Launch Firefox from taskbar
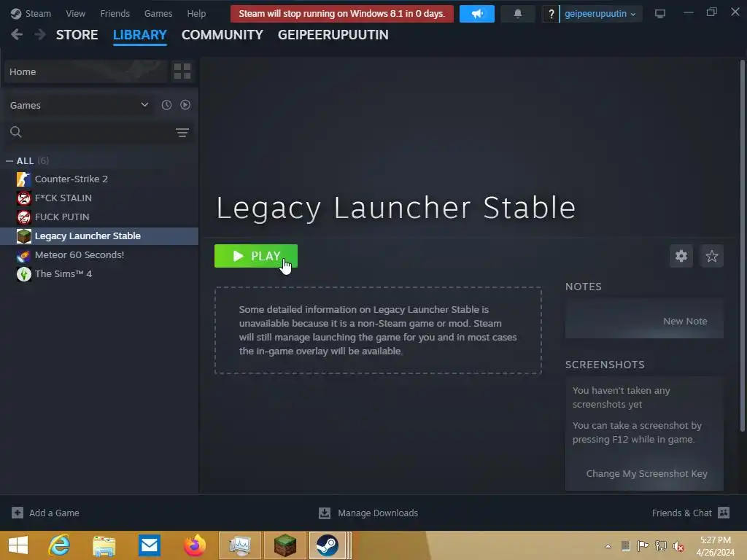The height and width of the screenshot is (560, 747). pyautogui.click(x=194, y=545)
